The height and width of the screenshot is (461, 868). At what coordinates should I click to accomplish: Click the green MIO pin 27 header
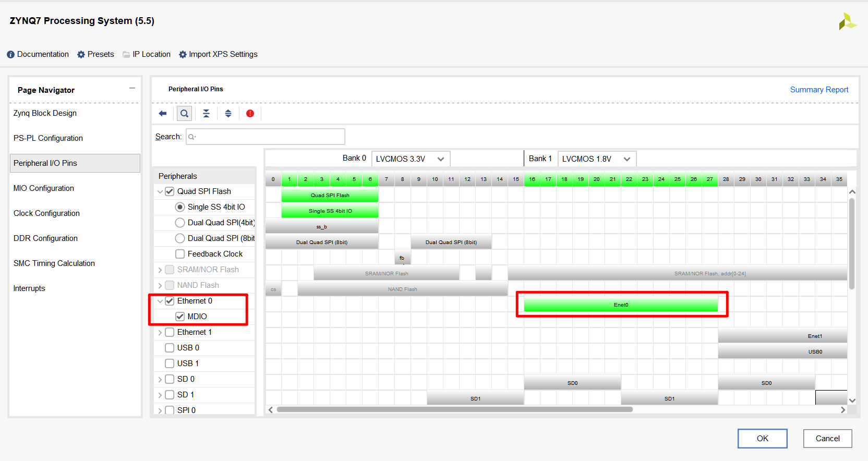click(710, 179)
